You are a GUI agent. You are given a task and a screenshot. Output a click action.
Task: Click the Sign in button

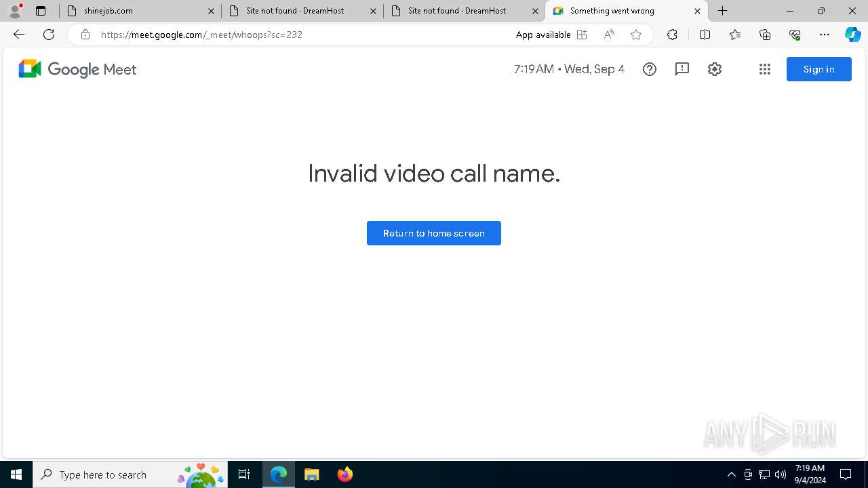click(818, 69)
